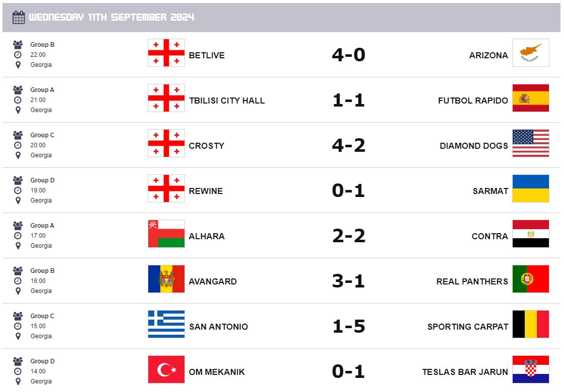The image size is (564, 392).
Task: Click Croatia flag beside TESLAS BAR JARUN
Action: click(530, 369)
